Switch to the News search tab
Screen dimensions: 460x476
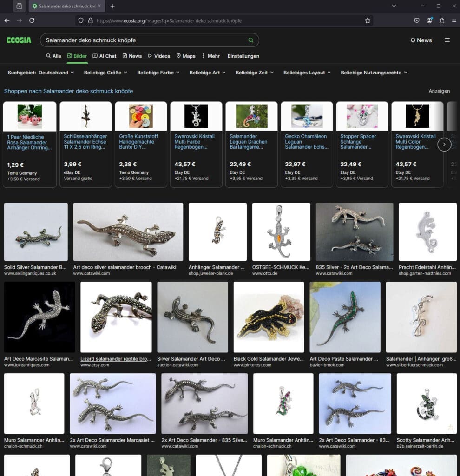132,56
